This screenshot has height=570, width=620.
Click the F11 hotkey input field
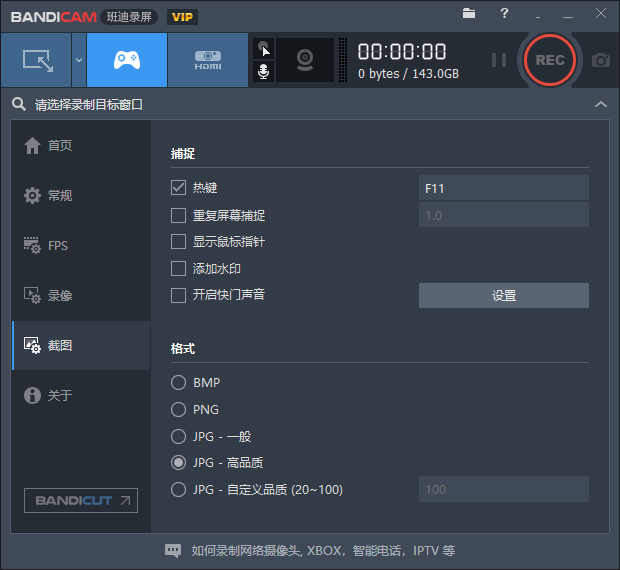[503, 188]
